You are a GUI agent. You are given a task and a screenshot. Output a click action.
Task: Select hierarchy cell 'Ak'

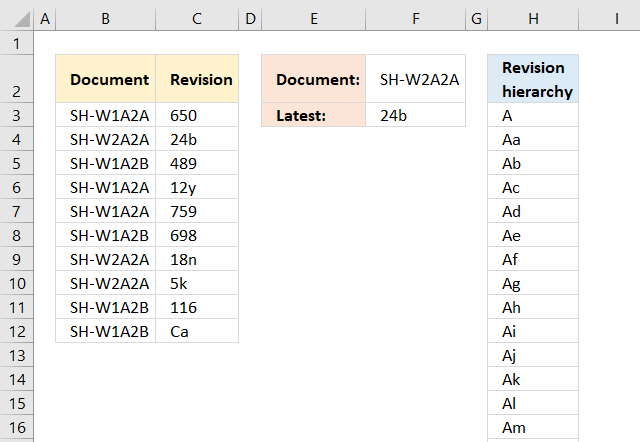533,379
